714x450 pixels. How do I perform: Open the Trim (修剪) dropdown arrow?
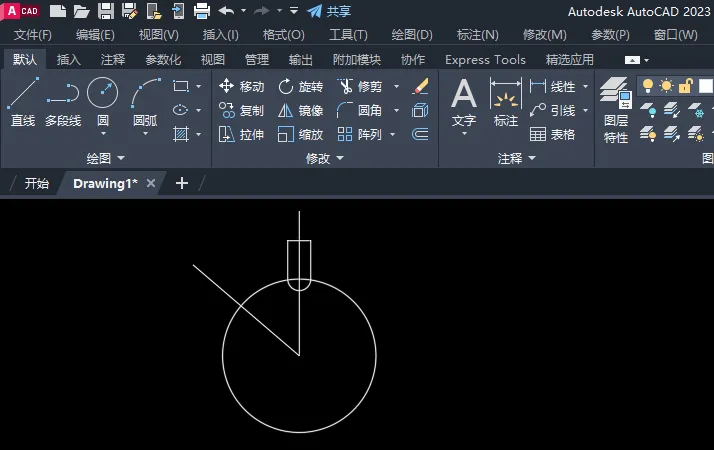pyautogui.click(x=396, y=86)
